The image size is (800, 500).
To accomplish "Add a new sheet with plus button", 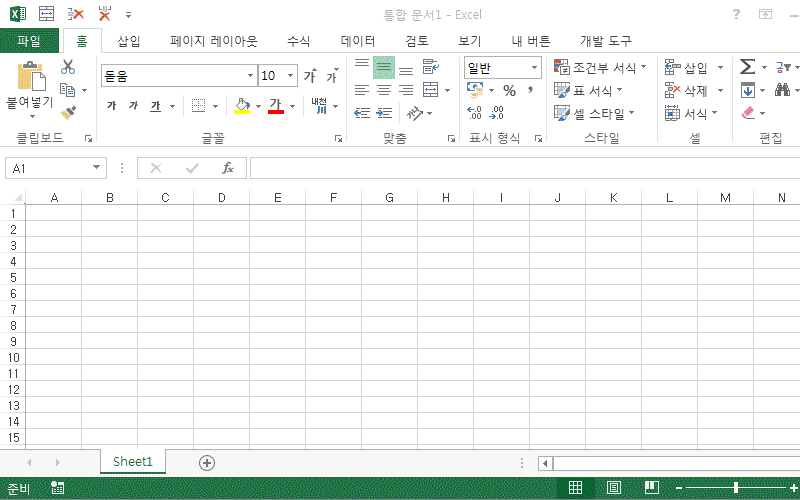I will coord(207,463).
